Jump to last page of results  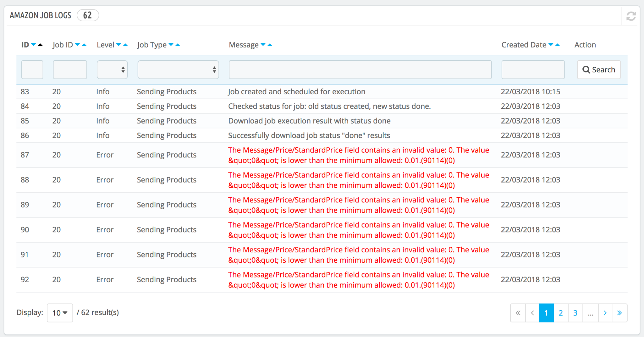pyautogui.click(x=620, y=313)
